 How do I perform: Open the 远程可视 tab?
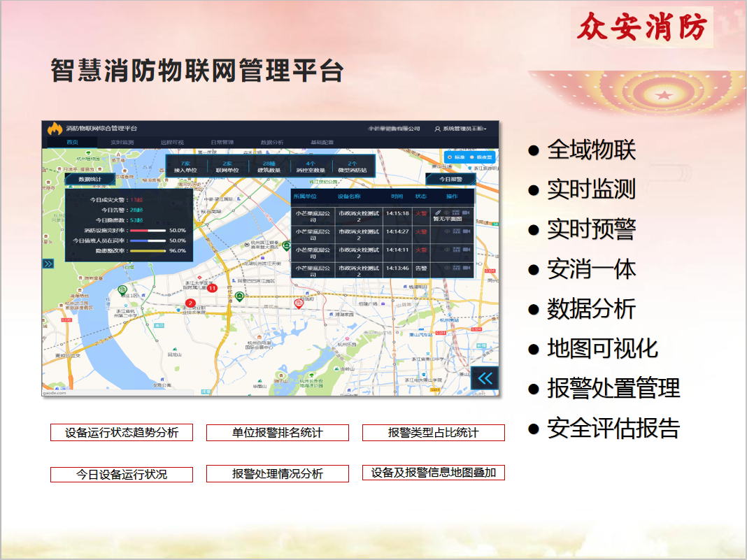(173, 143)
